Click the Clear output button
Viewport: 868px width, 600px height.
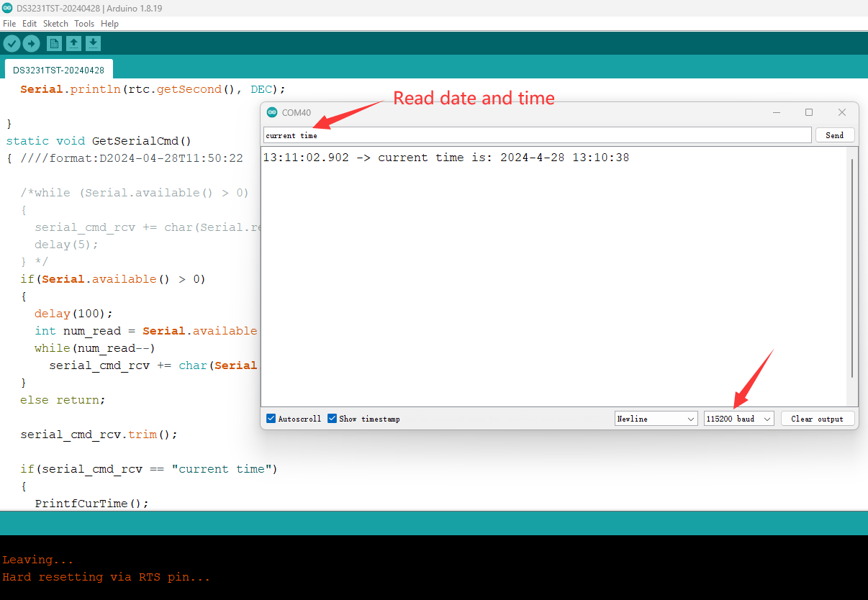tap(817, 419)
